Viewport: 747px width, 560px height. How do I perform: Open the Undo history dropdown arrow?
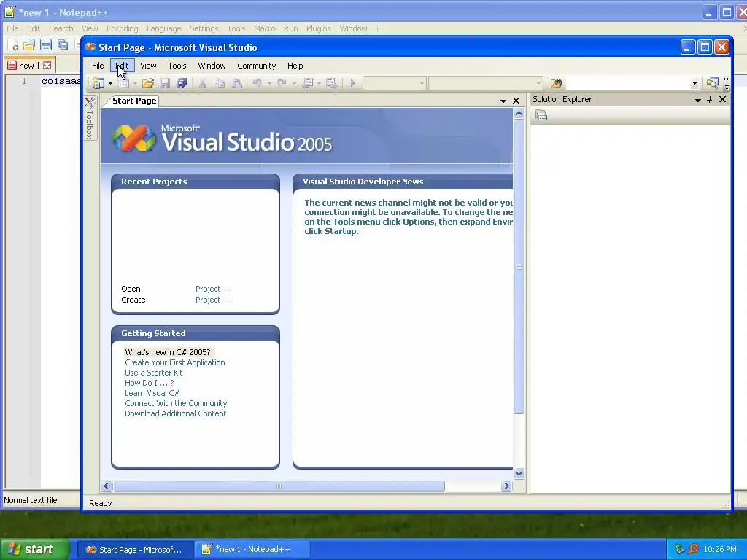(x=269, y=84)
